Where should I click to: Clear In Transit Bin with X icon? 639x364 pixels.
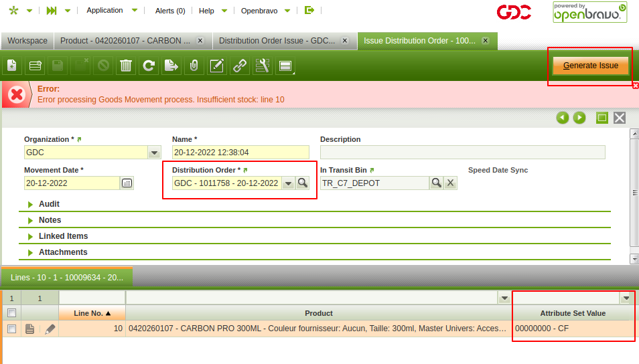(x=451, y=183)
